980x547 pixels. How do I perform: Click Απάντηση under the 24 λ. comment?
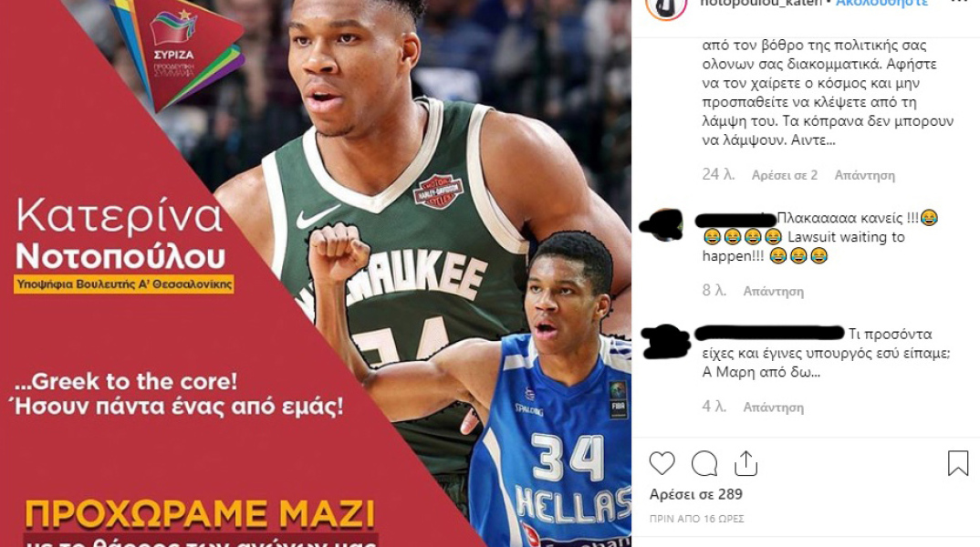point(864,175)
